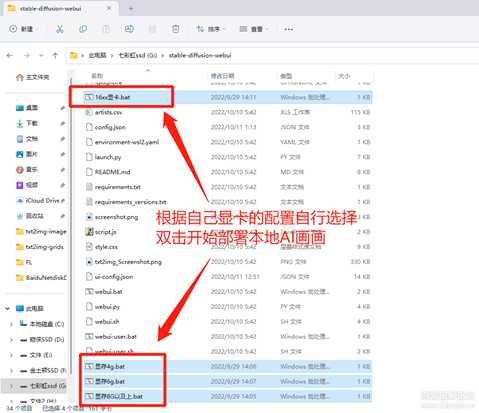479x413 pixels.
Task: Click the Back navigation arrow
Action: pos(9,55)
